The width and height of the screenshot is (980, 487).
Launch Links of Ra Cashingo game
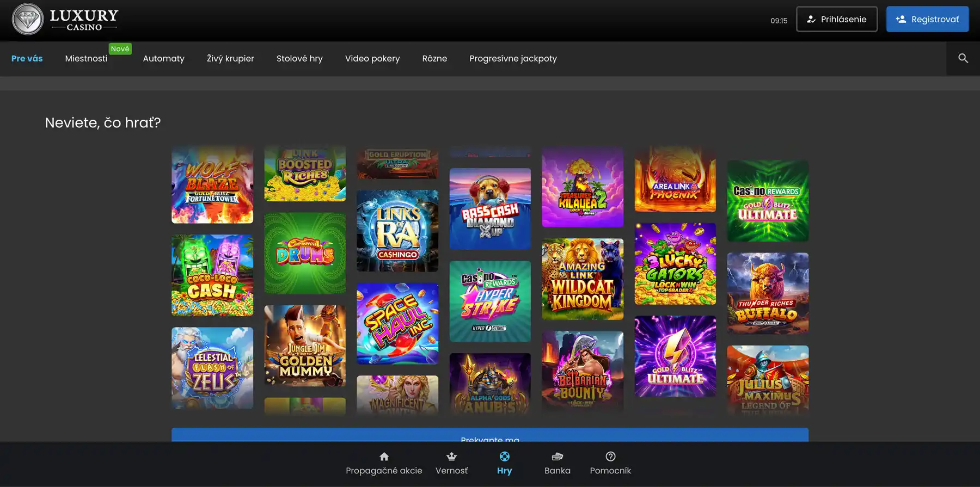pyautogui.click(x=397, y=231)
